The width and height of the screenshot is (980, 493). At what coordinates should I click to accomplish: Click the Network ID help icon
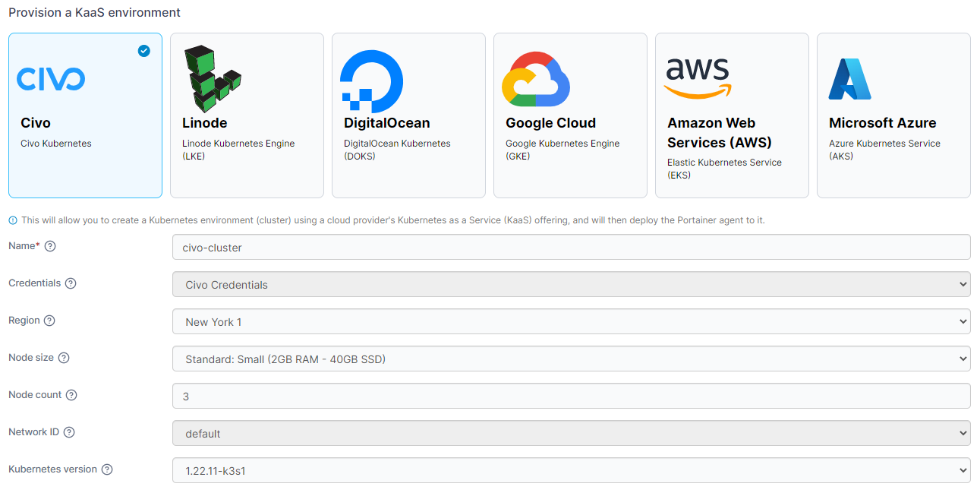tap(68, 431)
